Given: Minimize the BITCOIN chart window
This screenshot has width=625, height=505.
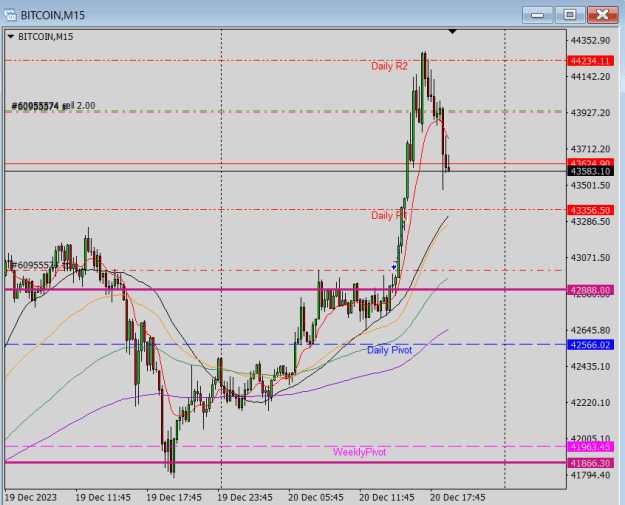Looking at the screenshot, I should tap(537, 15).
